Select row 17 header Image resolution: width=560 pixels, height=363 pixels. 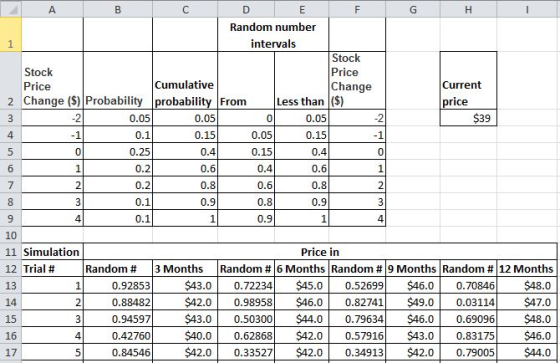(x=11, y=353)
